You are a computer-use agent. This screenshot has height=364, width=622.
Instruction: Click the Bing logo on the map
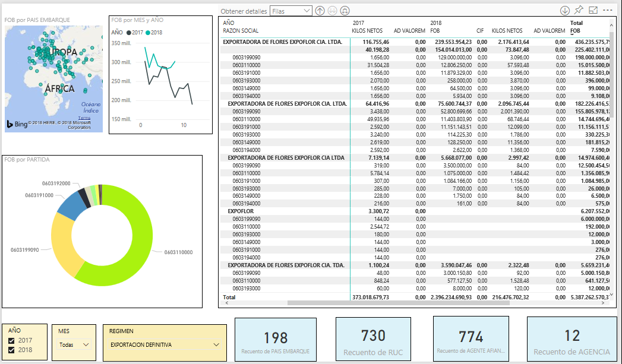17,124
